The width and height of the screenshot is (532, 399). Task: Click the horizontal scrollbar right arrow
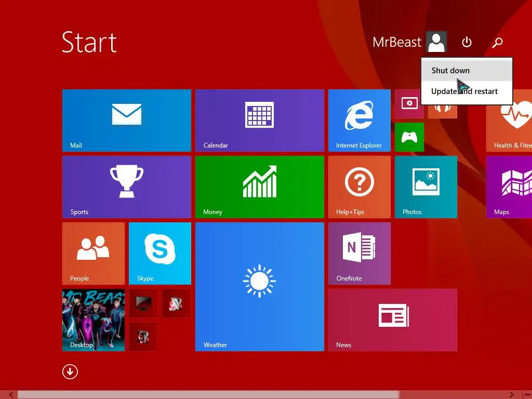[511, 395]
